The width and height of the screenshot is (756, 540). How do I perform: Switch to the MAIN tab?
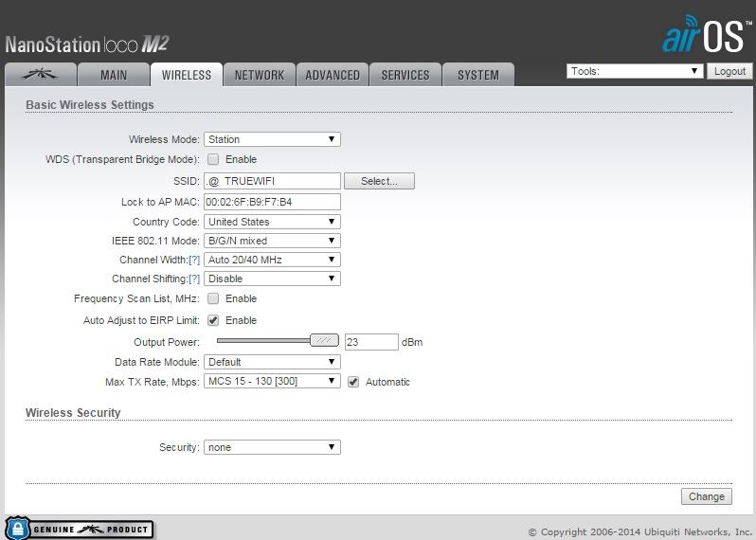point(114,75)
